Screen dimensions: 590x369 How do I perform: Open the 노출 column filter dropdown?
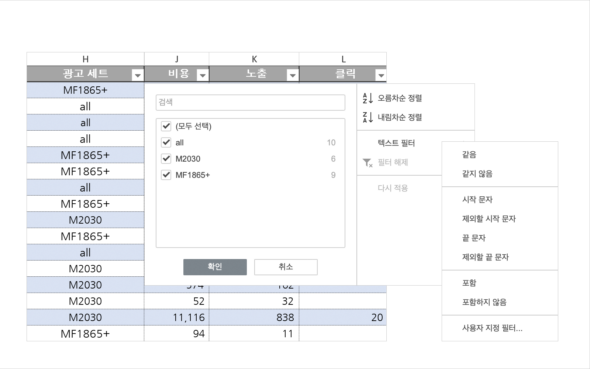tap(292, 75)
